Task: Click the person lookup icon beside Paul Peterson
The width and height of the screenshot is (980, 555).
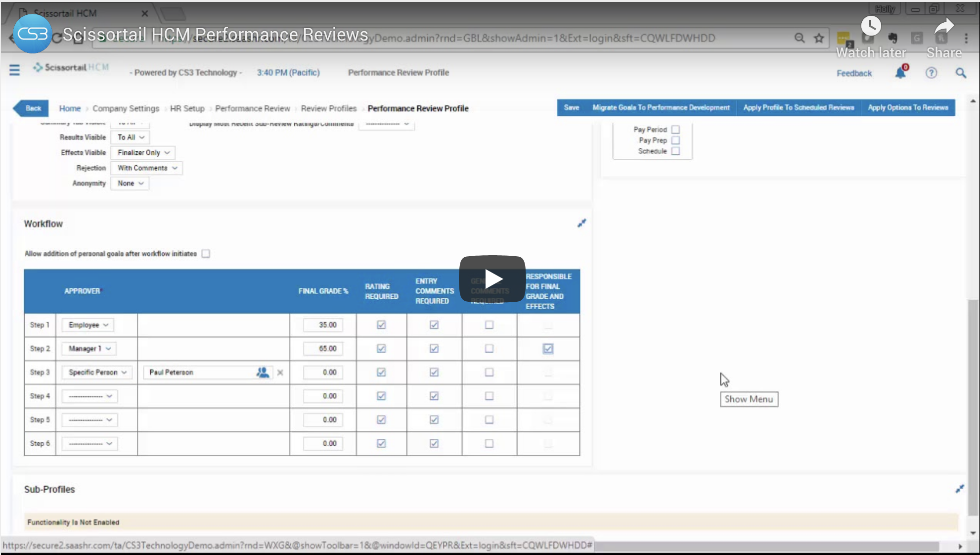Action: tap(263, 372)
